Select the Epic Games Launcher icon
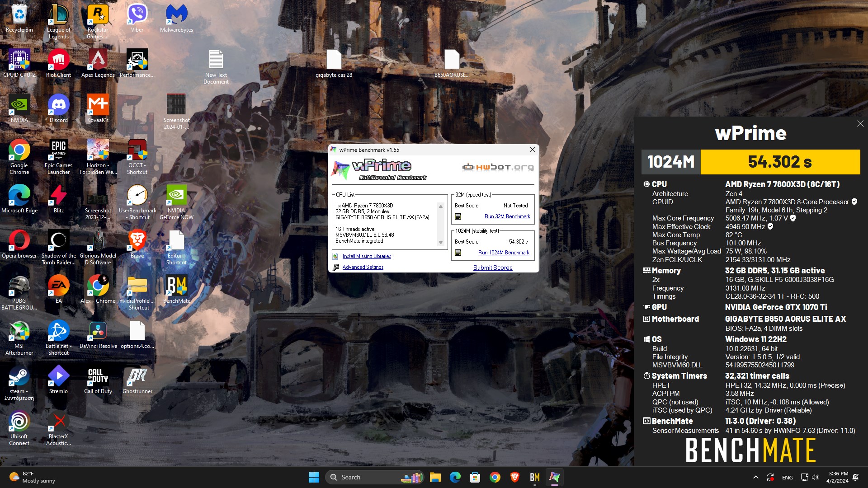Screen dimensions: 868x488 click(x=59, y=157)
